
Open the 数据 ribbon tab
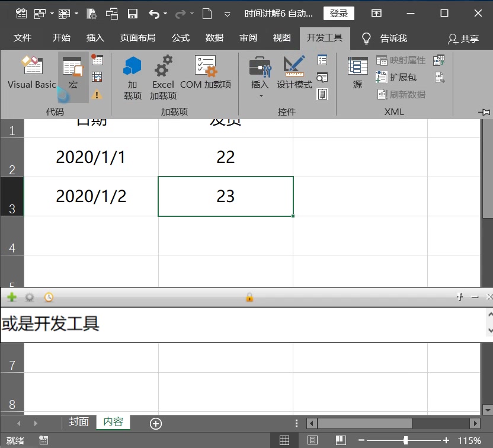click(x=214, y=38)
